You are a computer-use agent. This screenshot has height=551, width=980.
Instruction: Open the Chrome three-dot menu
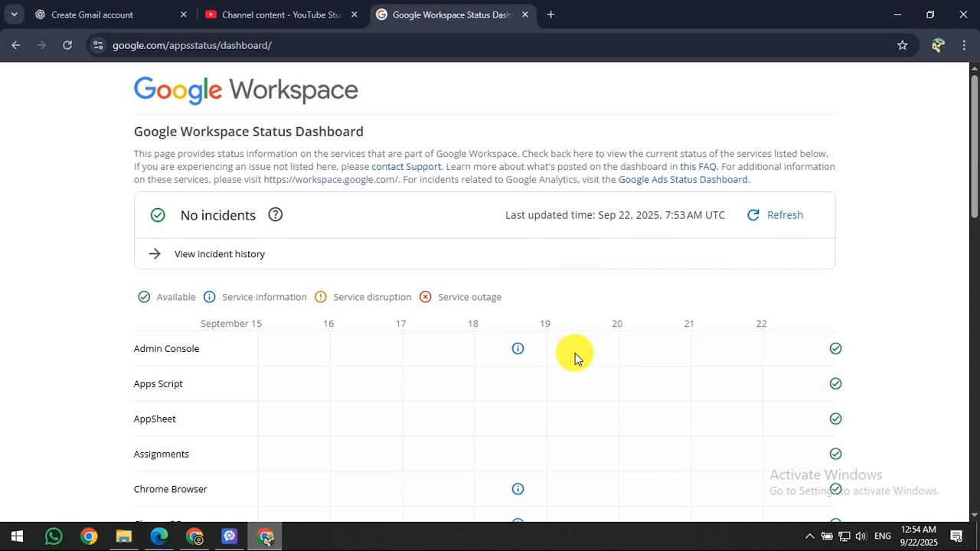[x=964, y=45]
